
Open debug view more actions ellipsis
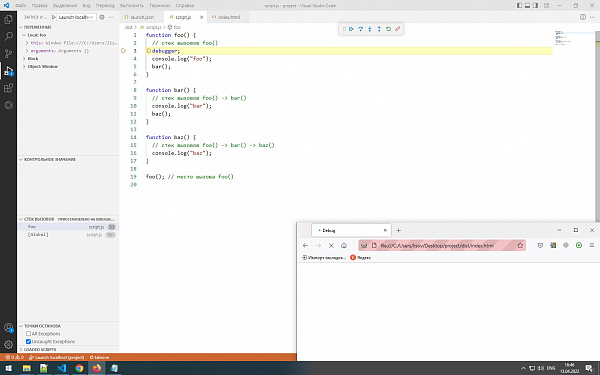pos(111,17)
